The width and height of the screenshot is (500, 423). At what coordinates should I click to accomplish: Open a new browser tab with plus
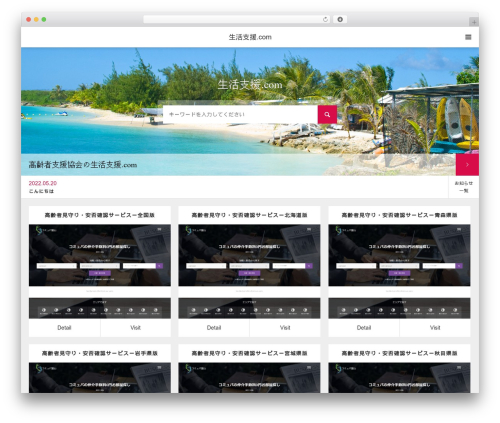[x=474, y=22]
